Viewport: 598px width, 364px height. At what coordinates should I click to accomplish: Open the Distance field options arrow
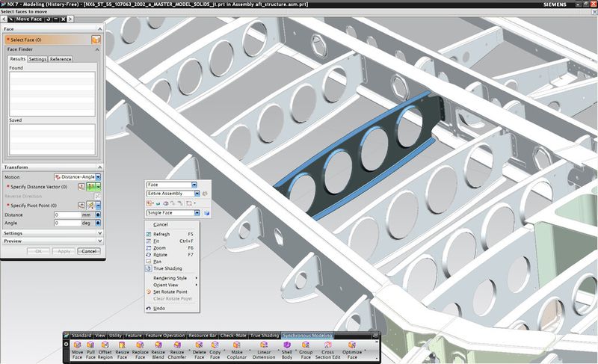tap(98, 215)
